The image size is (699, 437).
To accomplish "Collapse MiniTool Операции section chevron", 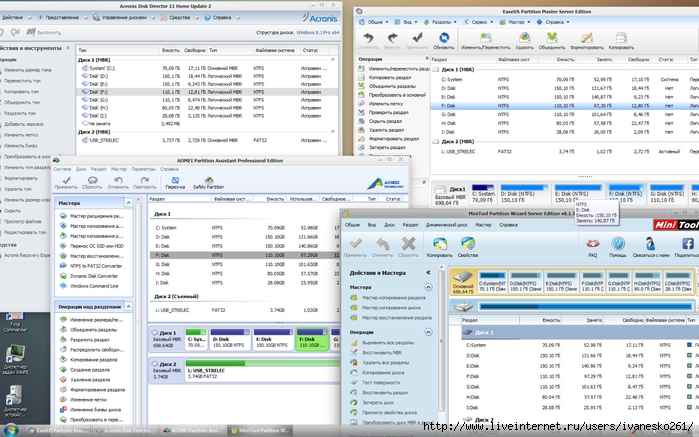I will [x=428, y=332].
